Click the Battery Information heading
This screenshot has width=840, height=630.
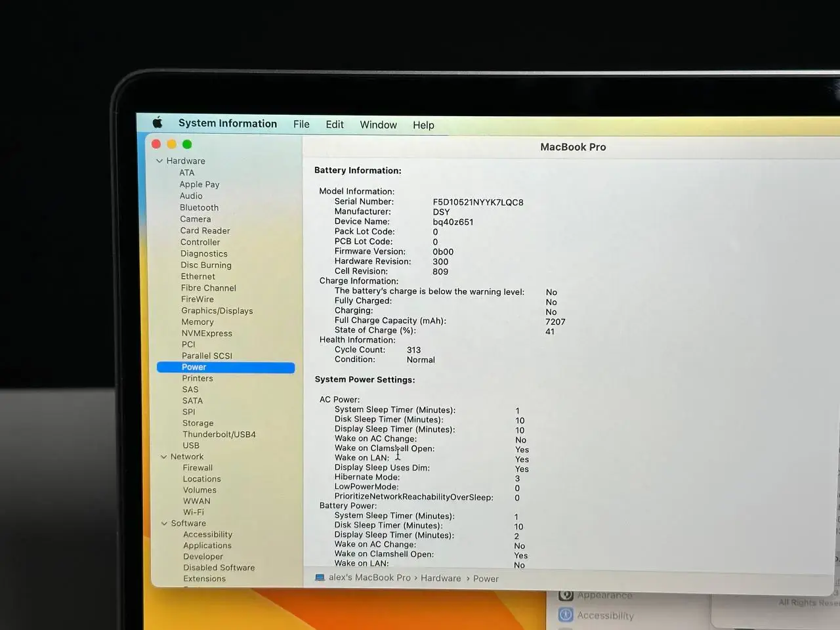358,171
